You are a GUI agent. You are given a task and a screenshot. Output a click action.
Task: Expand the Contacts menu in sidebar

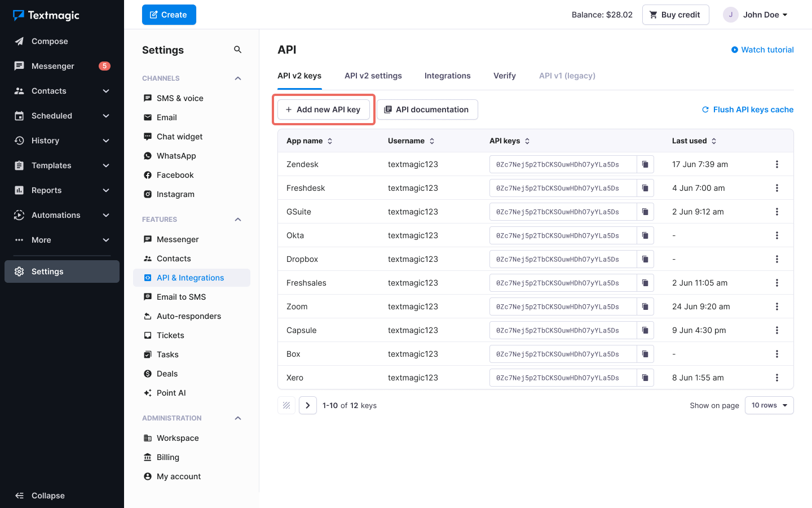click(106, 91)
